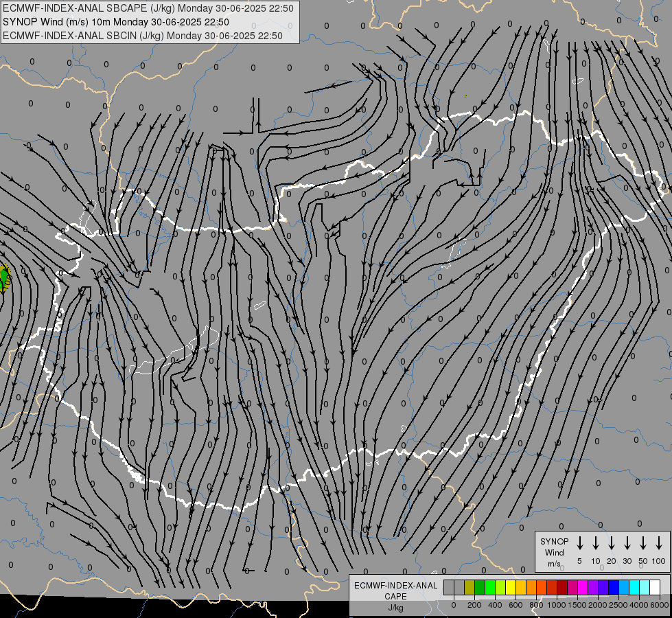Click the '200' tick label on the CAPE scale
Viewport: 672px width, 618px height.
[x=474, y=605]
